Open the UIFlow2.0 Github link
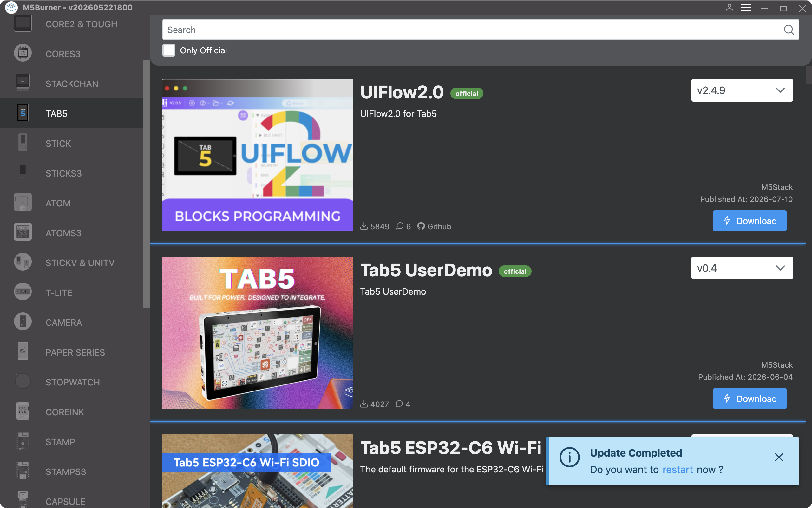Image resolution: width=812 pixels, height=508 pixels. tap(434, 226)
